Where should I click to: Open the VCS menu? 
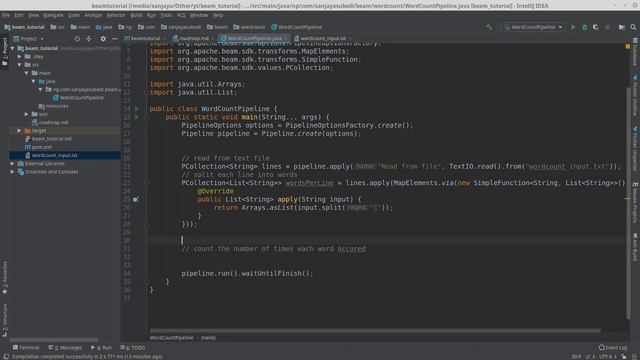point(181,15)
